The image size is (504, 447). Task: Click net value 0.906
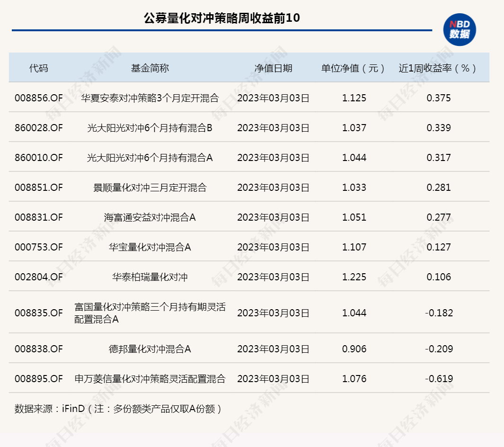point(354,349)
